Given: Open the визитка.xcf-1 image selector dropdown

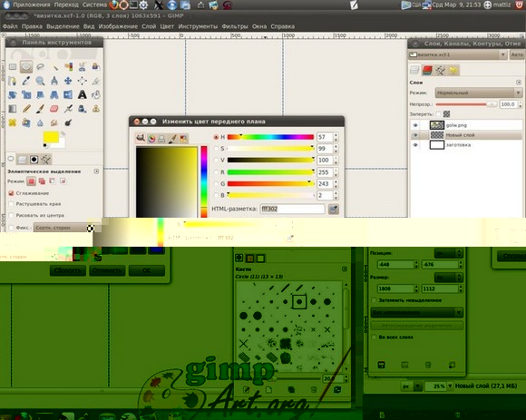Looking at the screenshot, I should click(458, 54).
